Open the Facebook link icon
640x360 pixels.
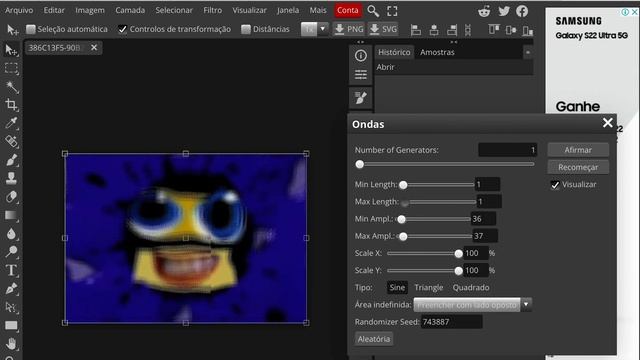tap(522, 11)
